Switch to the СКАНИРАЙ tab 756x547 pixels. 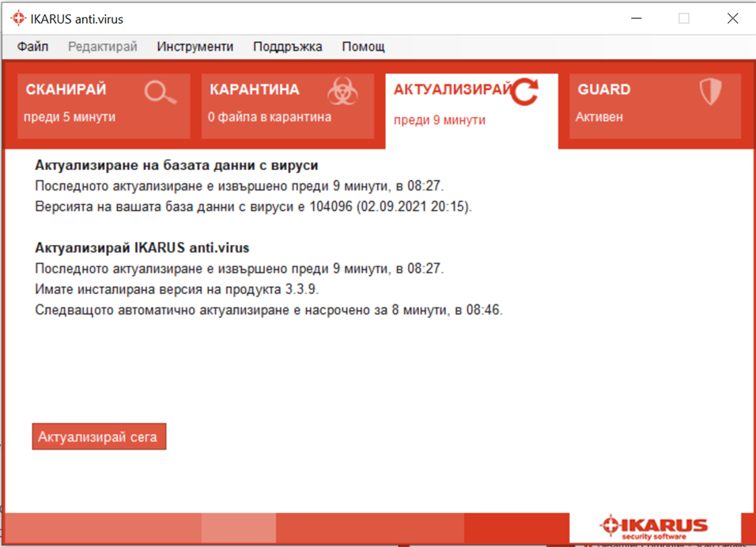click(104, 106)
